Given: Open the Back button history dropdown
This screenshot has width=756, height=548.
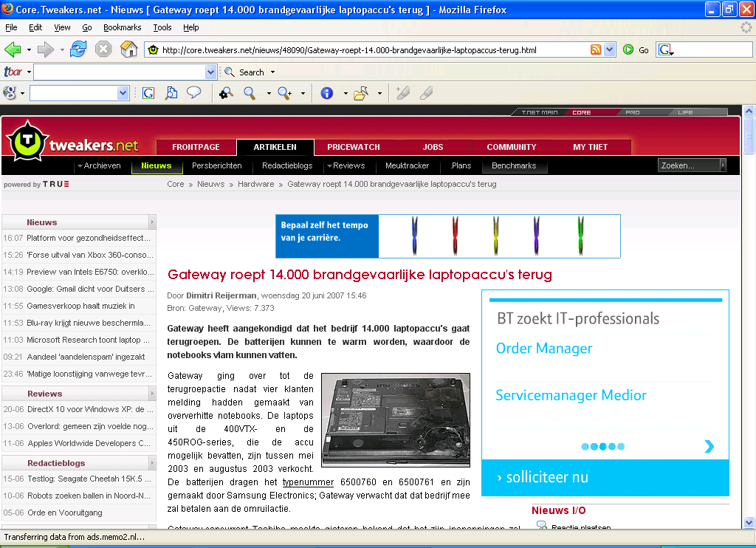Looking at the screenshot, I should pos(29,49).
